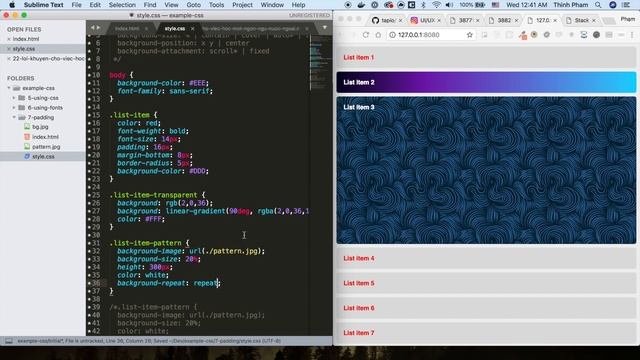Viewport: 640px width, 360px height.
Task: Click the site info icon in address bar
Action: 392,35
